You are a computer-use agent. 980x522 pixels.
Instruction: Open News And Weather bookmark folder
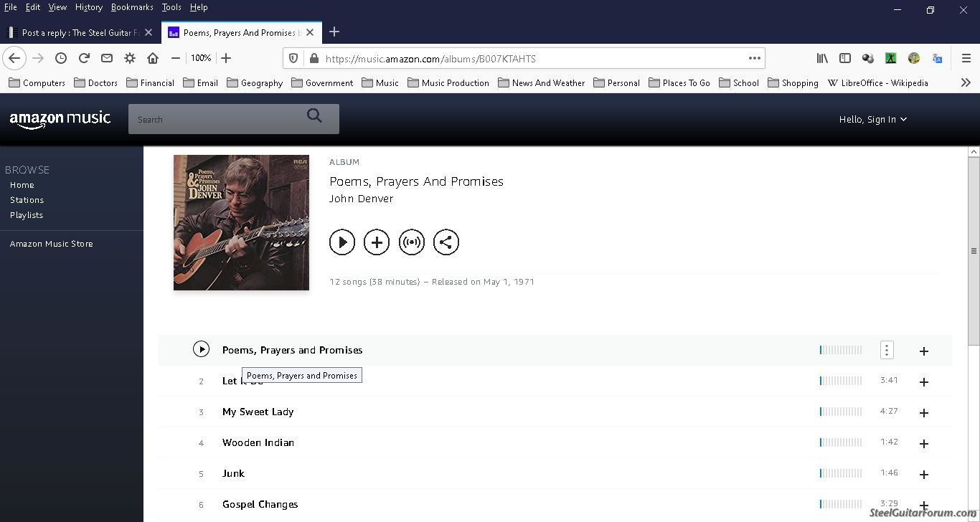pos(541,82)
